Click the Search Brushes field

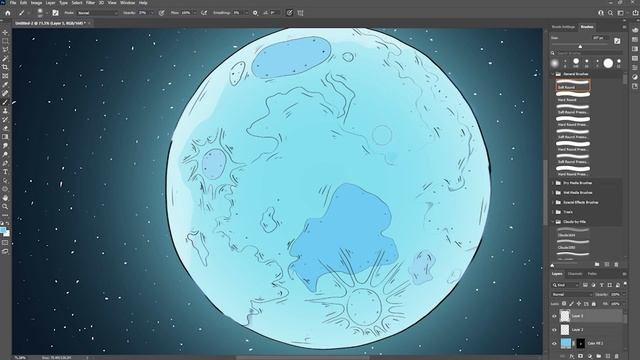(x=588, y=53)
